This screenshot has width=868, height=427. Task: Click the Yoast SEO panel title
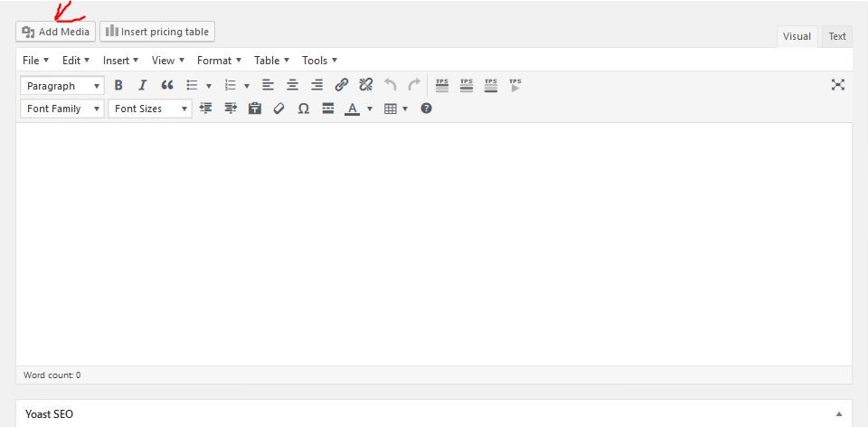coord(49,414)
